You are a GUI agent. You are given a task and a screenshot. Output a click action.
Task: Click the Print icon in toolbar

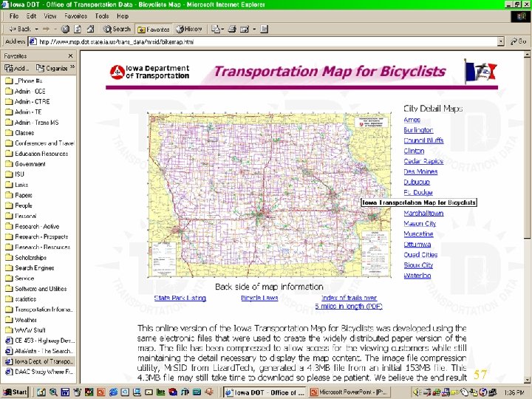click(232, 29)
